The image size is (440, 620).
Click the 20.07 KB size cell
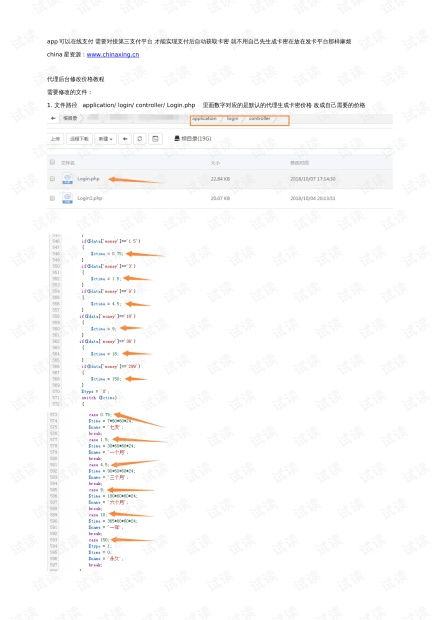(x=220, y=198)
